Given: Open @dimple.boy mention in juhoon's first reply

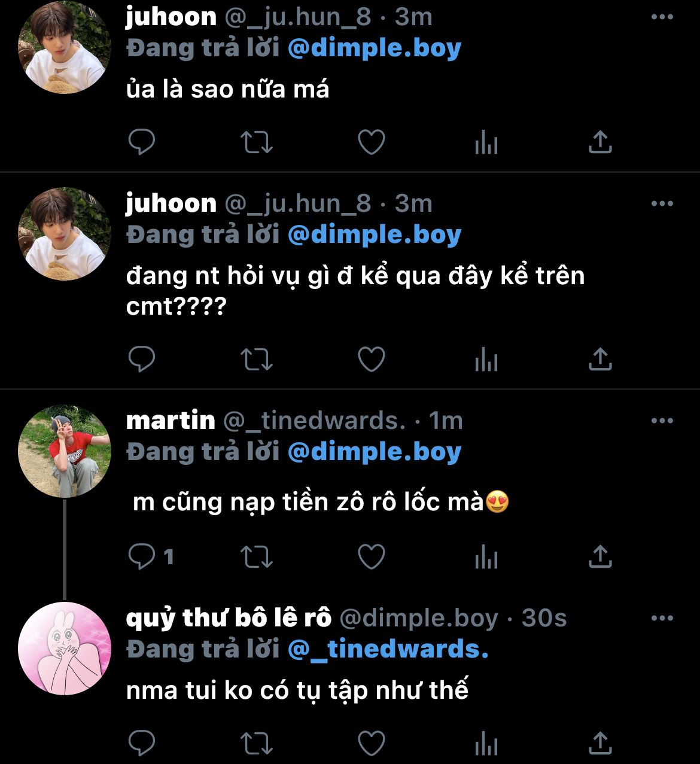Looking at the screenshot, I should (x=375, y=48).
